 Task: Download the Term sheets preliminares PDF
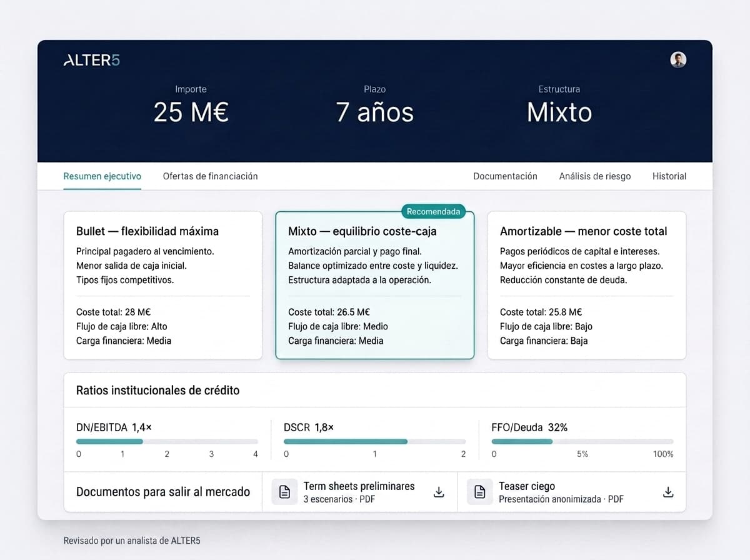(439, 492)
